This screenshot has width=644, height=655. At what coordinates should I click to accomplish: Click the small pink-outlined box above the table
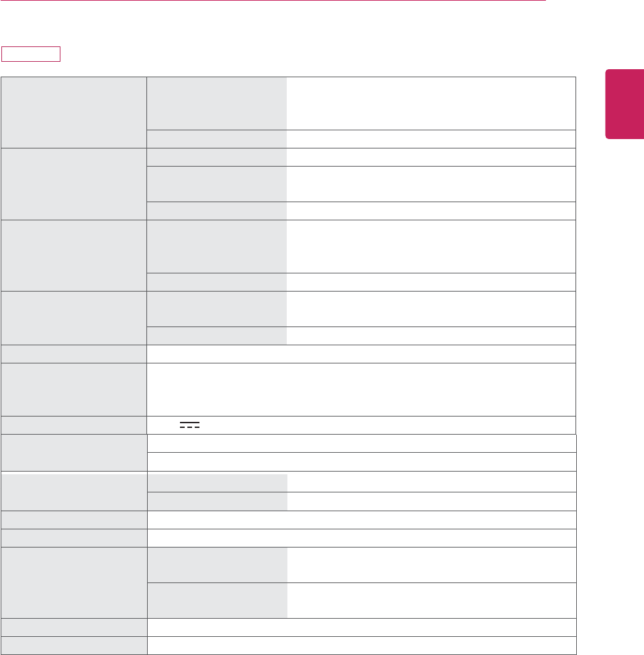click(31, 54)
